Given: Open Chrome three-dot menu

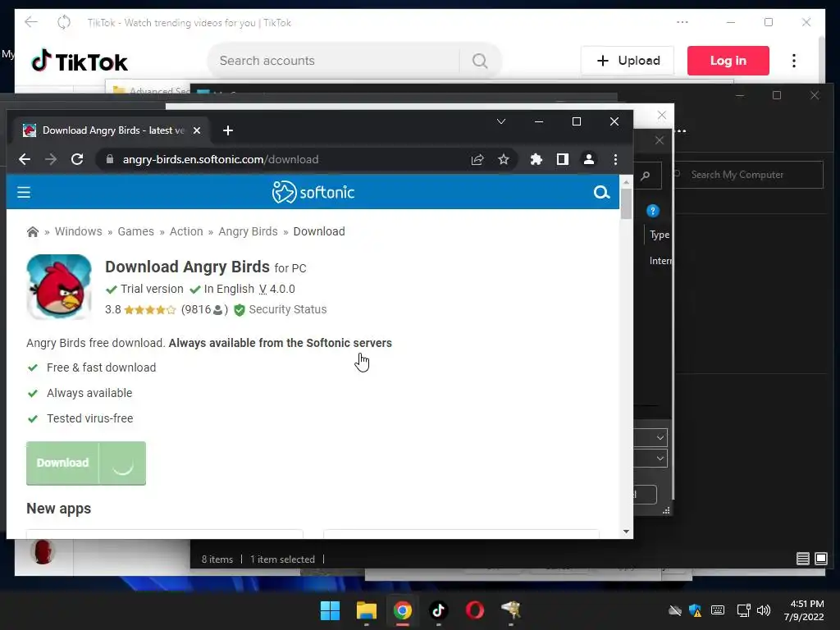Looking at the screenshot, I should (615, 159).
